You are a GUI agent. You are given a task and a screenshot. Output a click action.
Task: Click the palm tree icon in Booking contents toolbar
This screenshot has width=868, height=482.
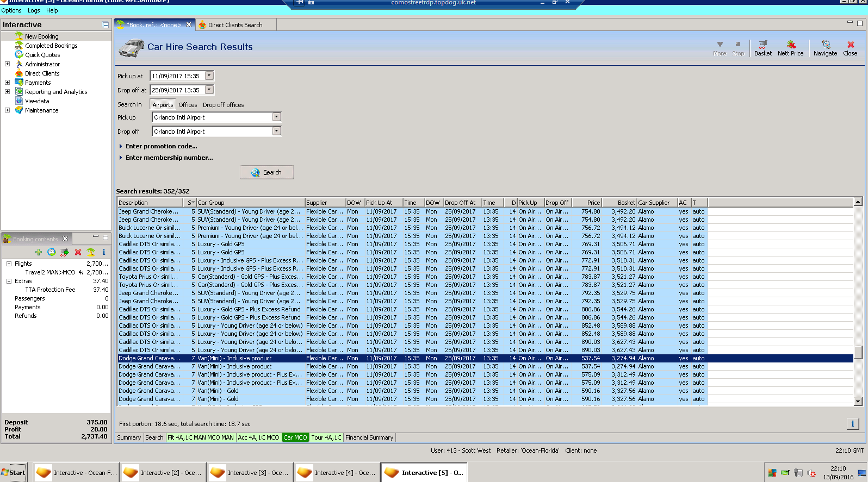coord(91,252)
